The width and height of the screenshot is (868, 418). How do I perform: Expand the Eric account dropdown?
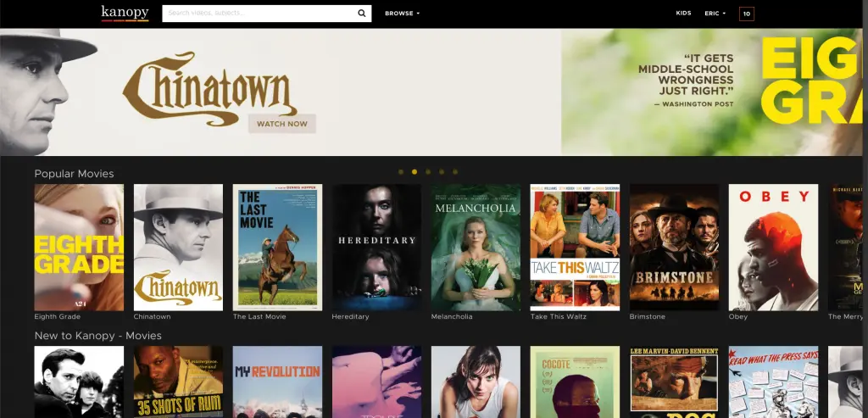click(715, 14)
